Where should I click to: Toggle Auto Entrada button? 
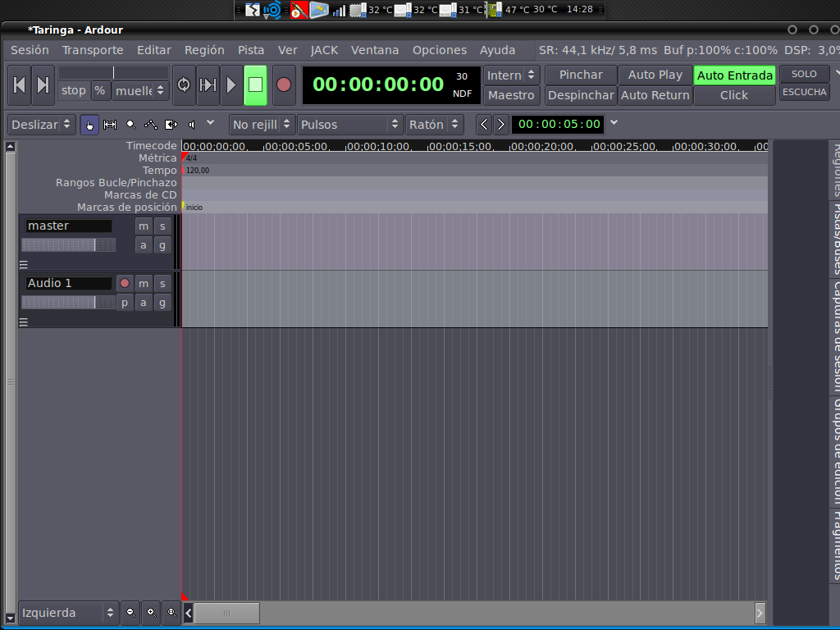pos(734,75)
